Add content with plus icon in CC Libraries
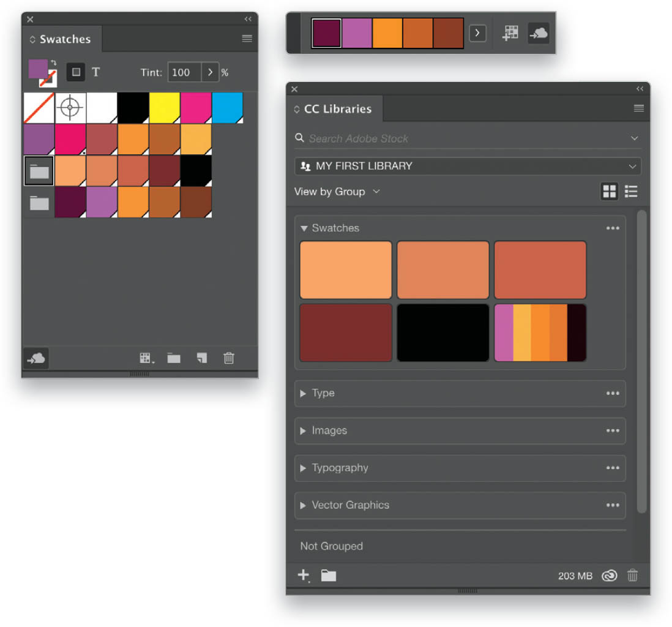Image resolution: width=672 pixels, height=627 pixels. click(x=304, y=575)
